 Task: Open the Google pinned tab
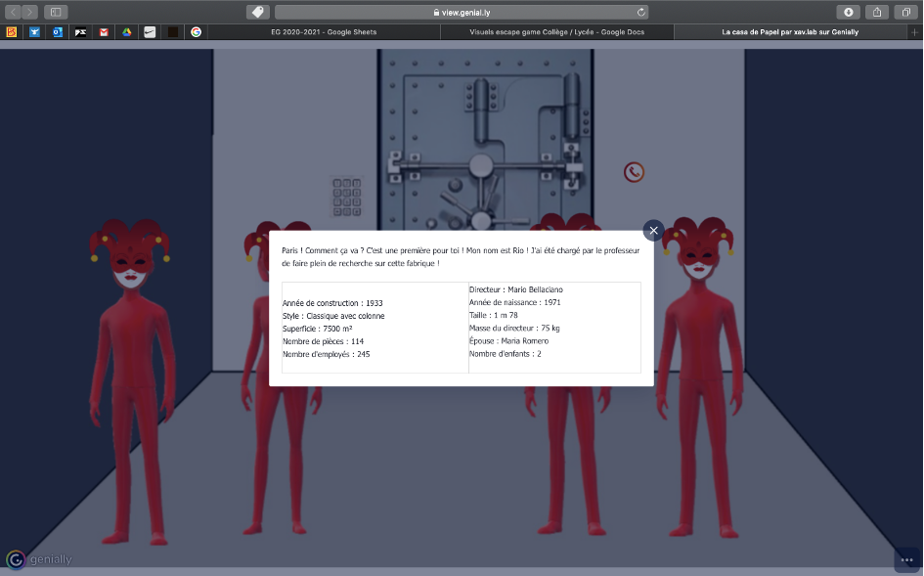(197, 32)
